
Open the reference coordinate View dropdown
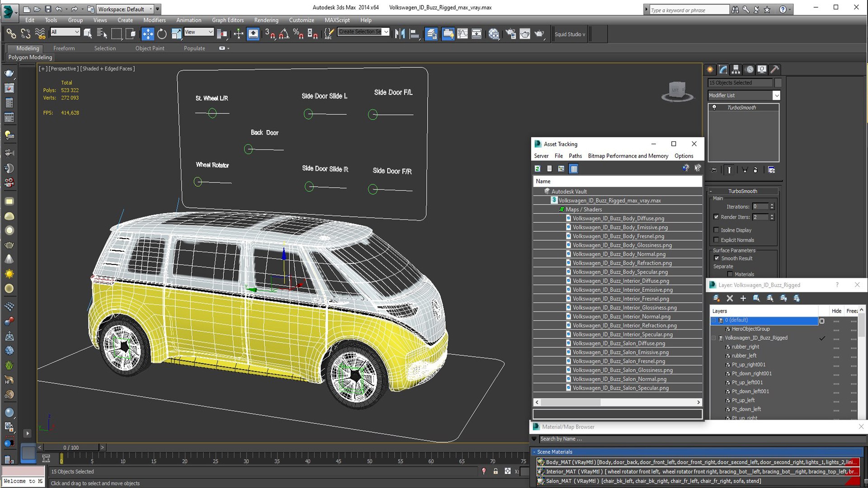(x=198, y=32)
